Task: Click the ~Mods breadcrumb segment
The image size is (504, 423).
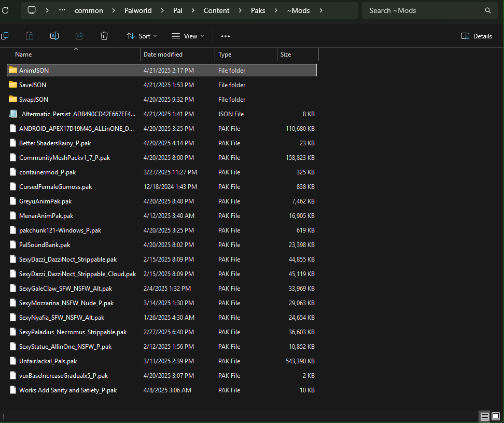Action: 298,10
